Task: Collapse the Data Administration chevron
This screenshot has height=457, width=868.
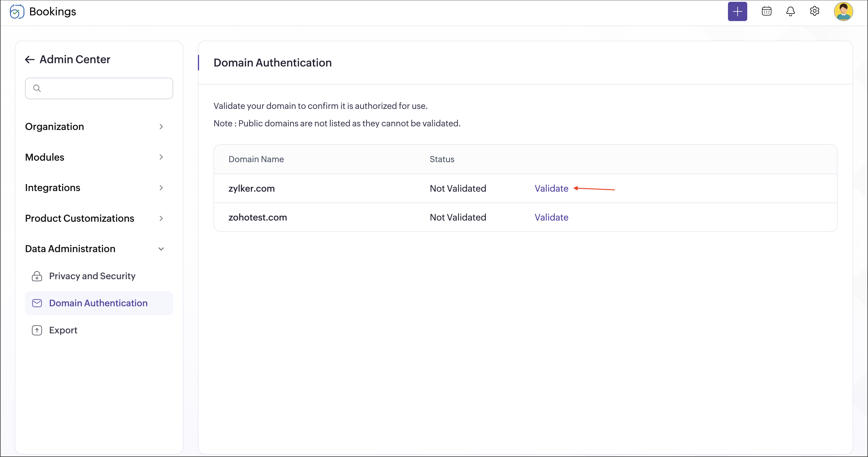Action: click(161, 249)
